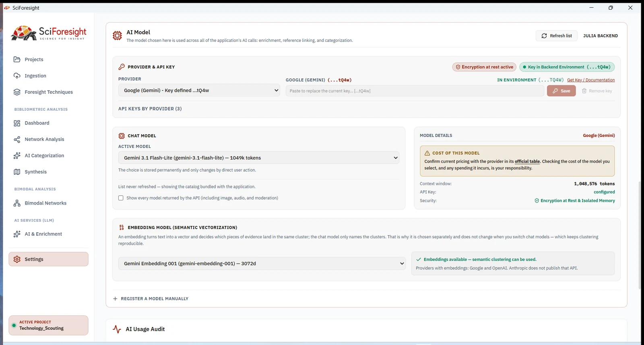Open Network Analysis in sidebar
The width and height of the screenshot is (644, 345).
[x=48, y=139]
